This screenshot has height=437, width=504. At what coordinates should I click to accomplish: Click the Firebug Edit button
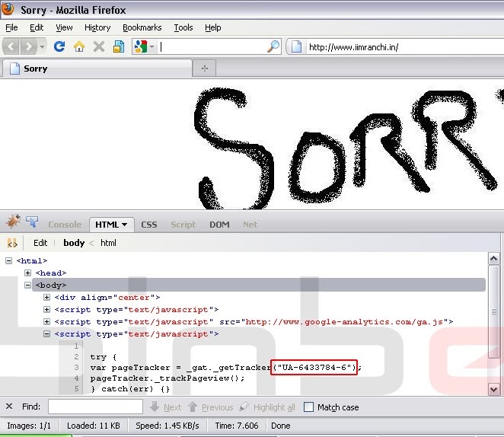point(40,243)
